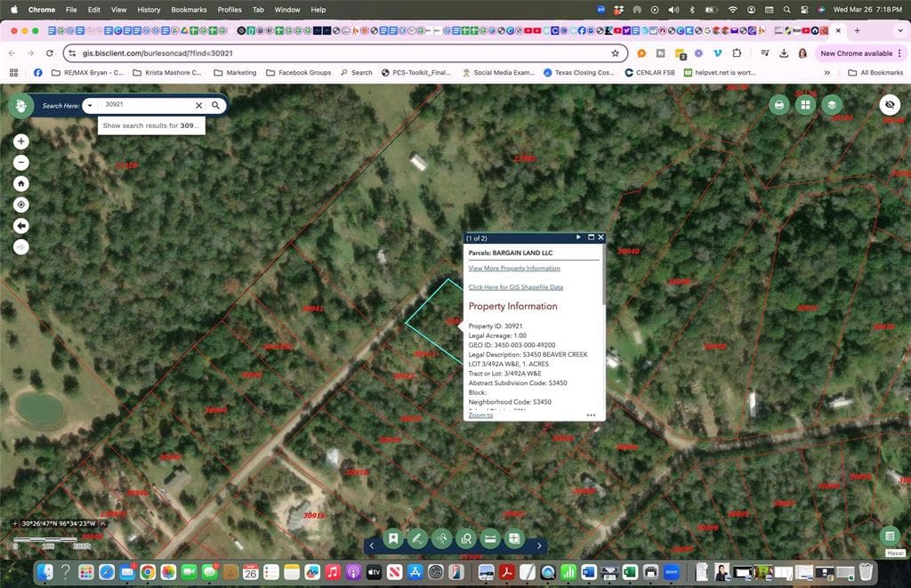Open the query search tool
This screenshot has width=911, height=588.
(x=466, y=538)
